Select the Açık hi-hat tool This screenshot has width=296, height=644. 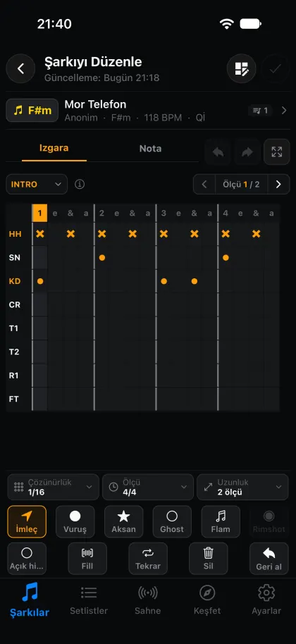27,559
